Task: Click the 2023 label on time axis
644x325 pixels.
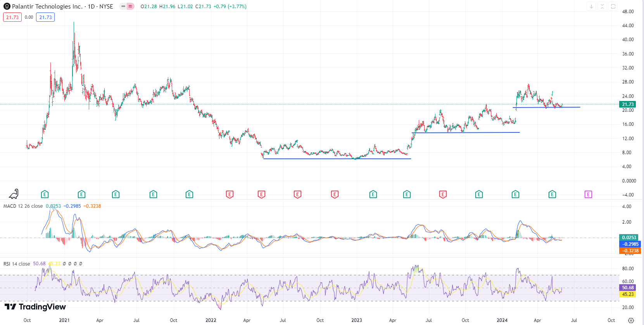Action: [357, 320]
